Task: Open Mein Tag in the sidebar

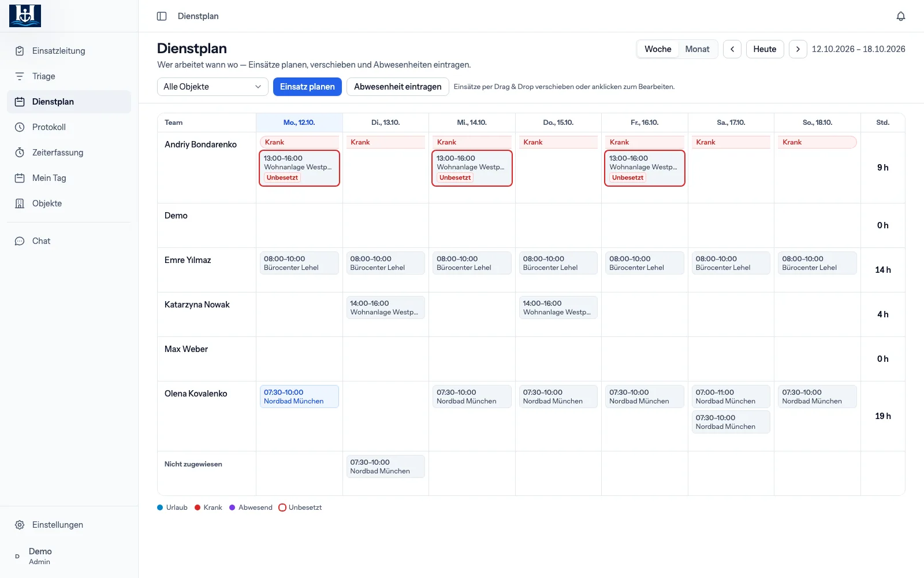Action: [x=69, y=178]
